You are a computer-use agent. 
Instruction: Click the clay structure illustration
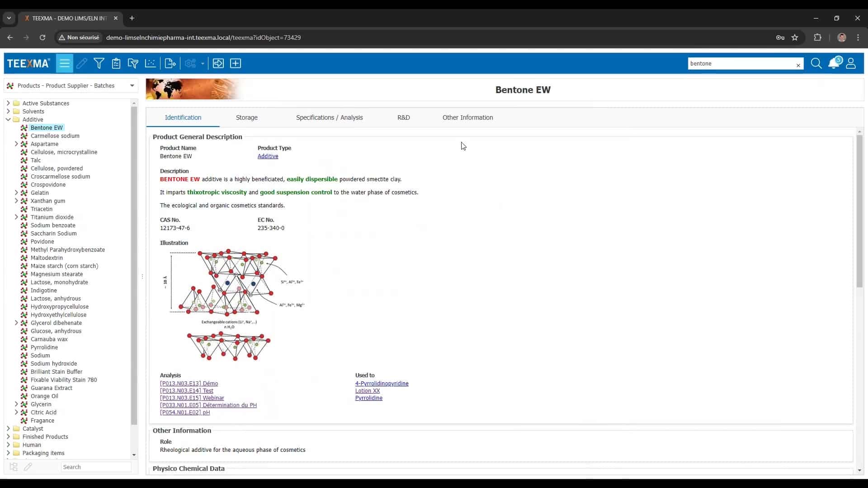[x=233, y=305]
